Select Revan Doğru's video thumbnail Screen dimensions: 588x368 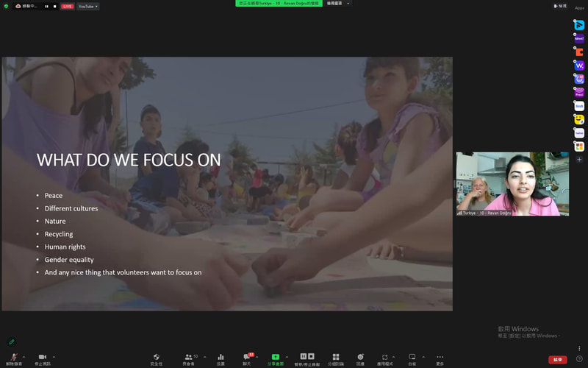tap(512, 184)
